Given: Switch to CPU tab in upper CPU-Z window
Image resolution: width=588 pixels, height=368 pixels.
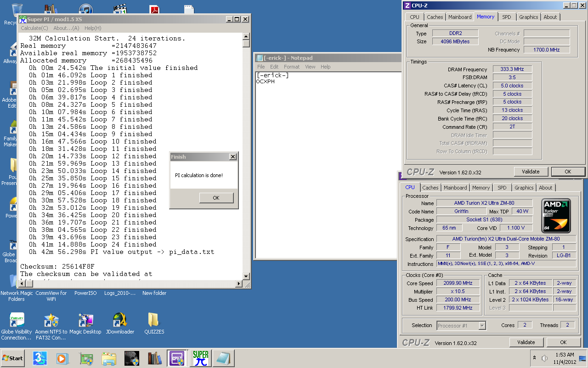Looking at the screenshot, I should click(x=415, y=17).
